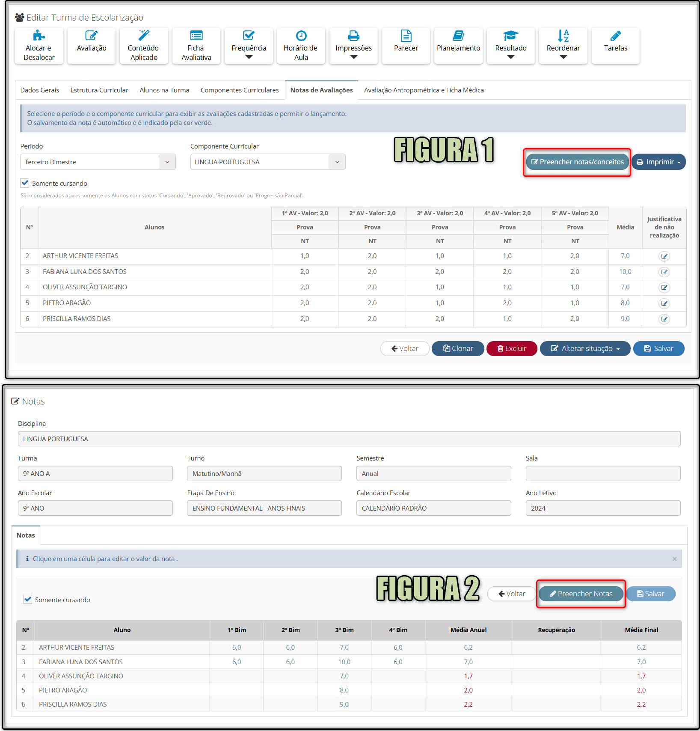
Task: Uncheck Somente cursando in avaliações tab
Action: [25, 183]
